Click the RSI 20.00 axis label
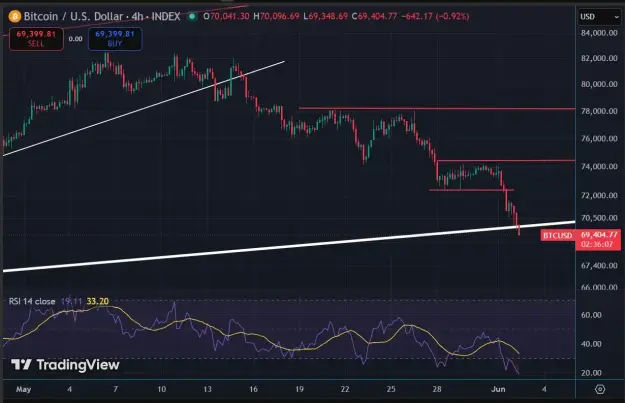The width and height of the screenshot is (625, 403). click(591, 373)
